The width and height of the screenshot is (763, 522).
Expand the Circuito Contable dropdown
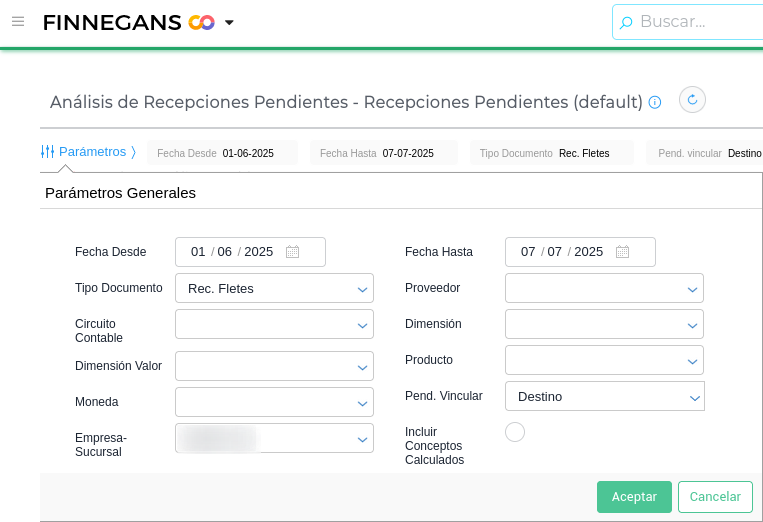(x=362, y=325)
